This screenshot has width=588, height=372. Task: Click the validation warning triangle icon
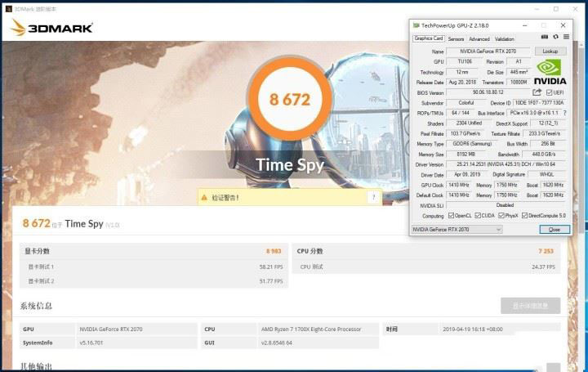pos(204,198)
